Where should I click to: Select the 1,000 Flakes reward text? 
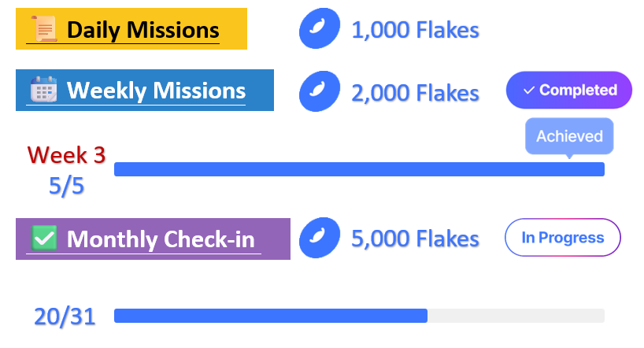coord(415,31)
